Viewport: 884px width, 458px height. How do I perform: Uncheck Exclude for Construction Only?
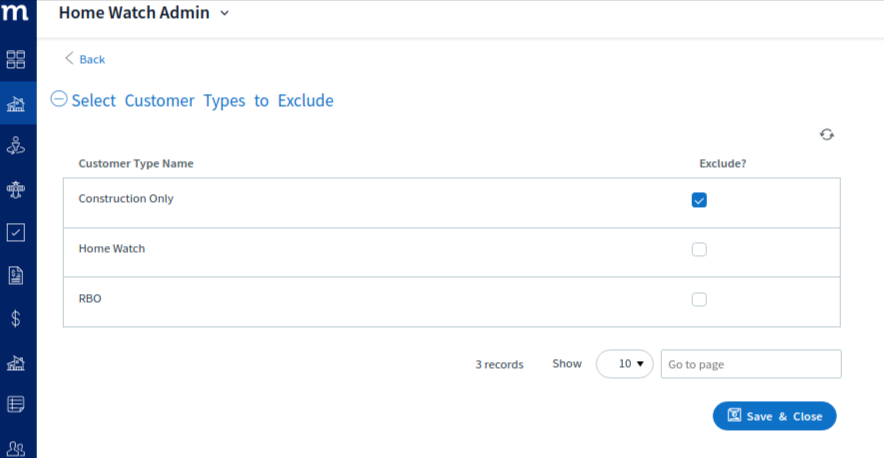pyautogui.click(x=699, y=200)
